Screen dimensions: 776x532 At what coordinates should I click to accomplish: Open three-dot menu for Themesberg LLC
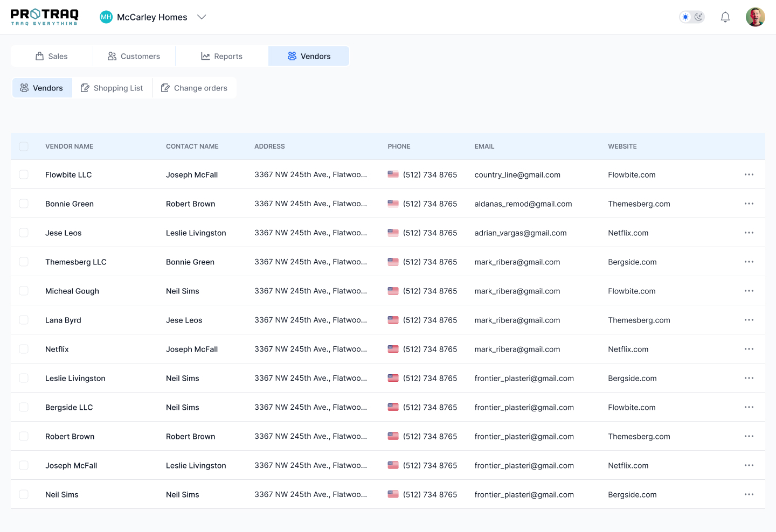coord(749,262)
